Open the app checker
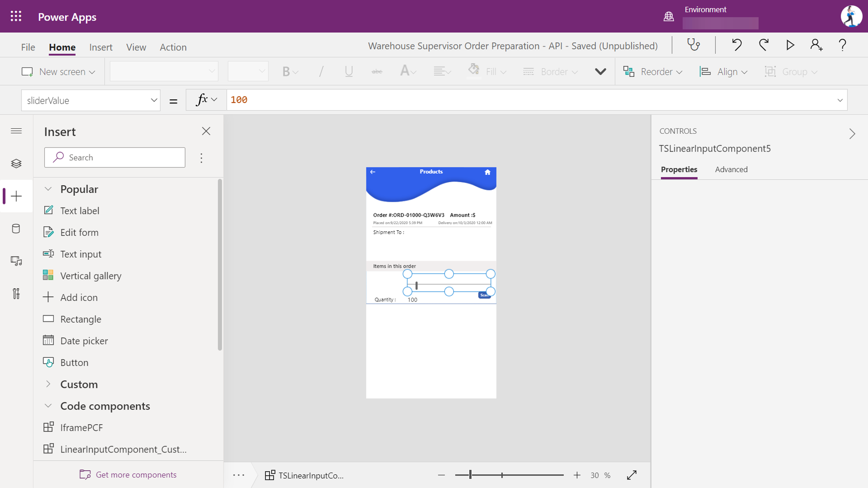Screen dimensions: 868x488 [693, 45]
